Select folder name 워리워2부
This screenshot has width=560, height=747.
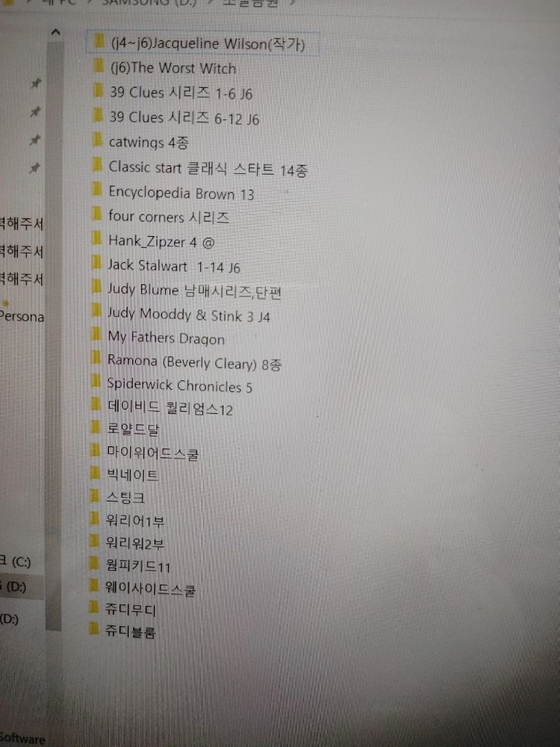134,543
